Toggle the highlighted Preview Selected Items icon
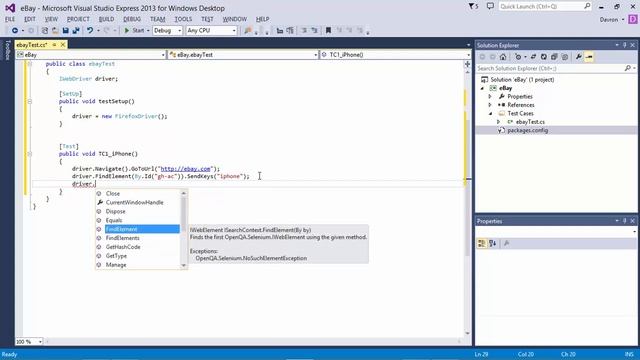Image resolution: width=640 pixels, height=360 pixels. 589,57
